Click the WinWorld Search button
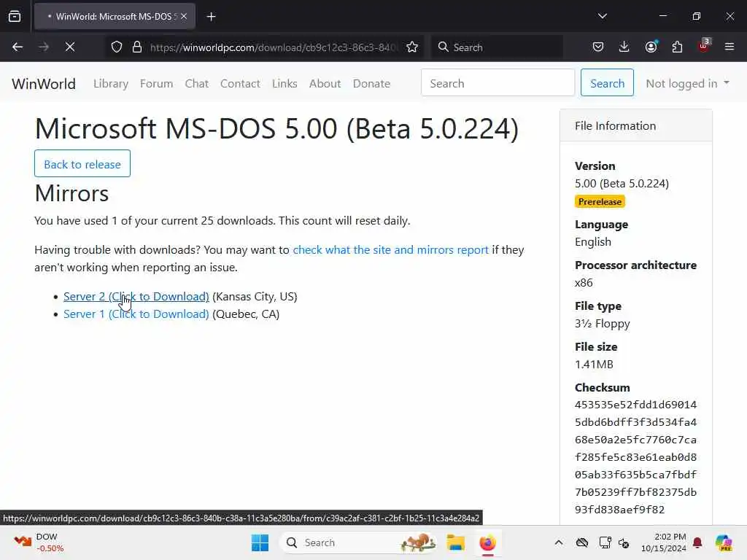747x560 pixels. pos(607,83)
